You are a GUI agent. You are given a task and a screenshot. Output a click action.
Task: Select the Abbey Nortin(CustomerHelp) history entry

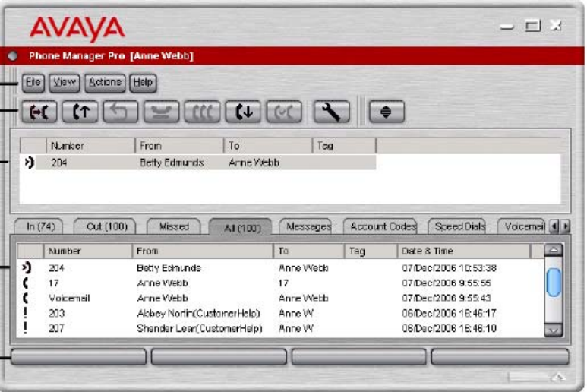(x=281, y=313)
